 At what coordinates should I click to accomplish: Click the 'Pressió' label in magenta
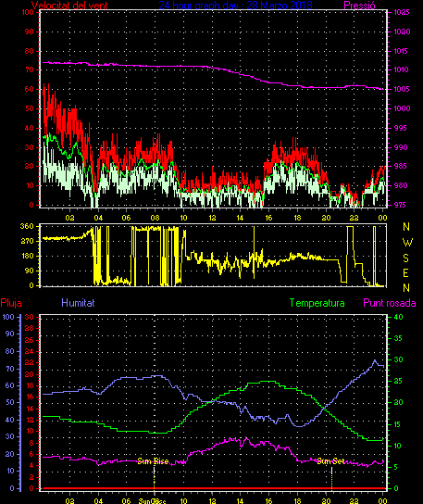tap(359, 6)
